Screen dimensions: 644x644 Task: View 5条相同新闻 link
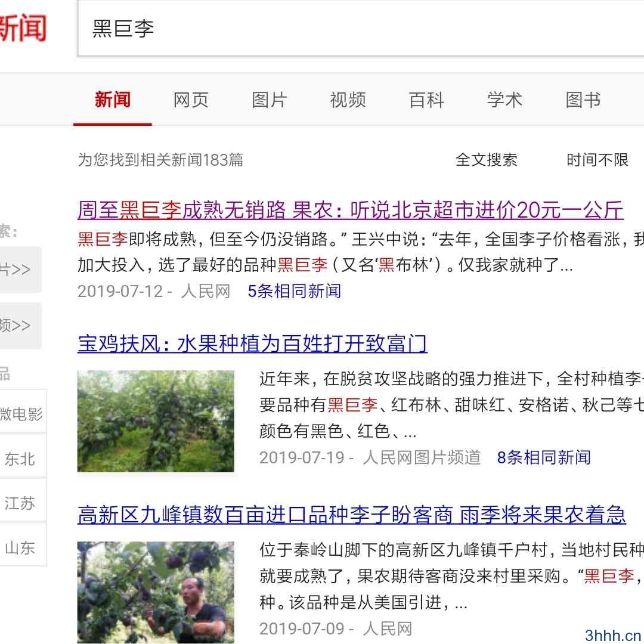295,291
